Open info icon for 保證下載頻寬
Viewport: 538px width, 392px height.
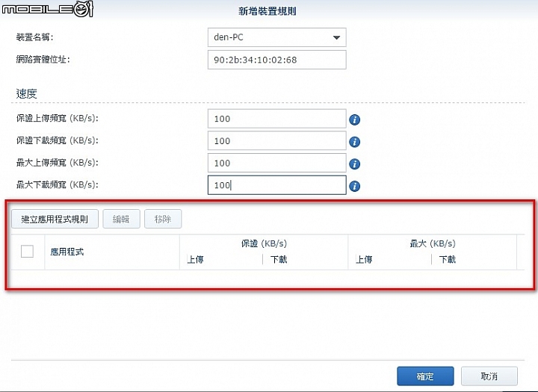(354, 142)
